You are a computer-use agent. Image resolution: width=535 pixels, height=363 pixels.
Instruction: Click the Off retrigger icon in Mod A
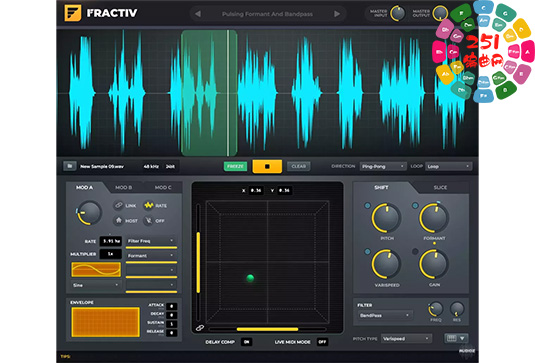148,220
